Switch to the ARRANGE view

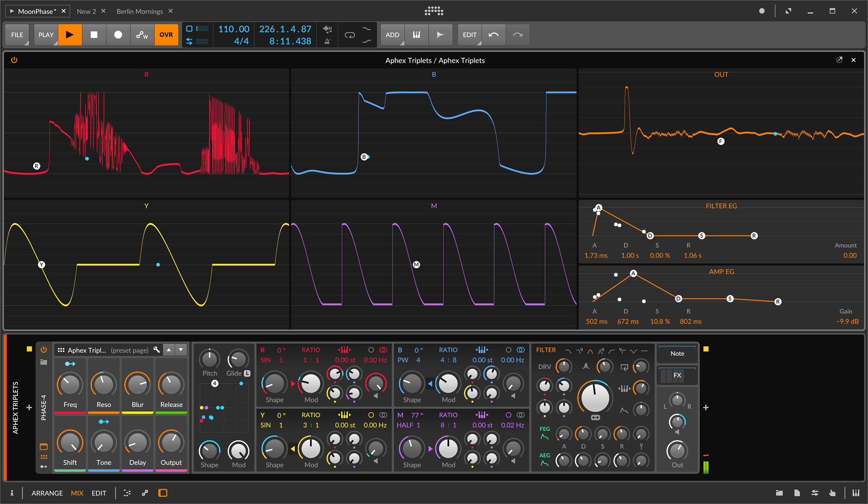[x=47, y=493]
